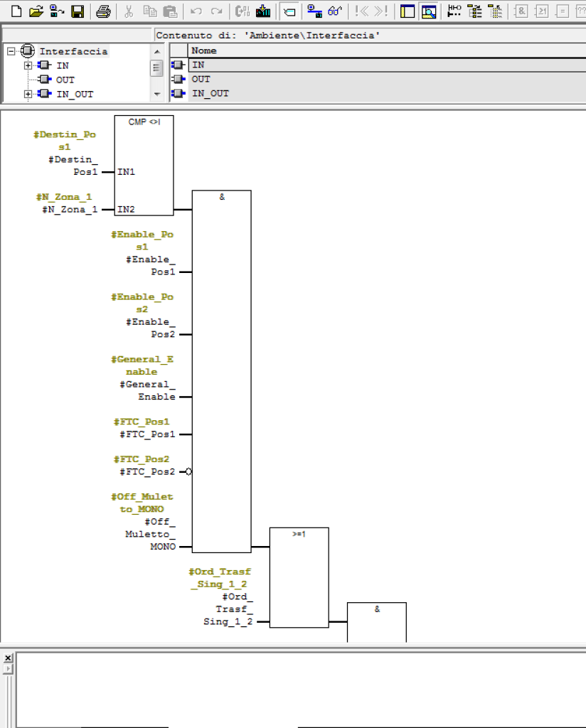This screenshot has height=728, width=586.
Task: Toggle the Details pane icon
Action: click(429, 11)
